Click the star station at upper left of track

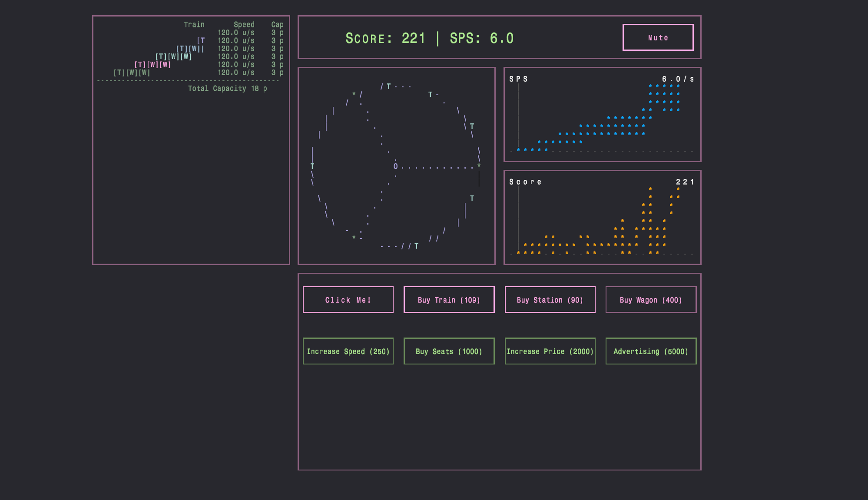tap(354, 94)
